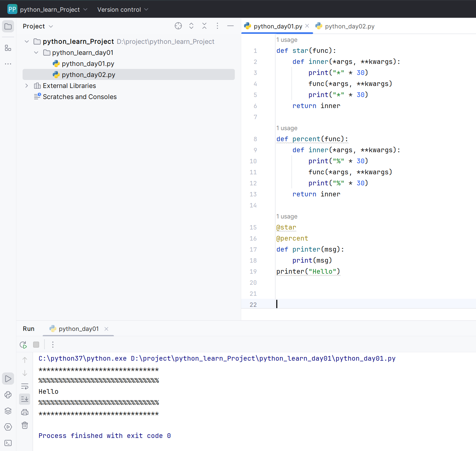Select python_day02.py in the Project tree
This screenshot has height=451, width=476.
coord(128,75)
